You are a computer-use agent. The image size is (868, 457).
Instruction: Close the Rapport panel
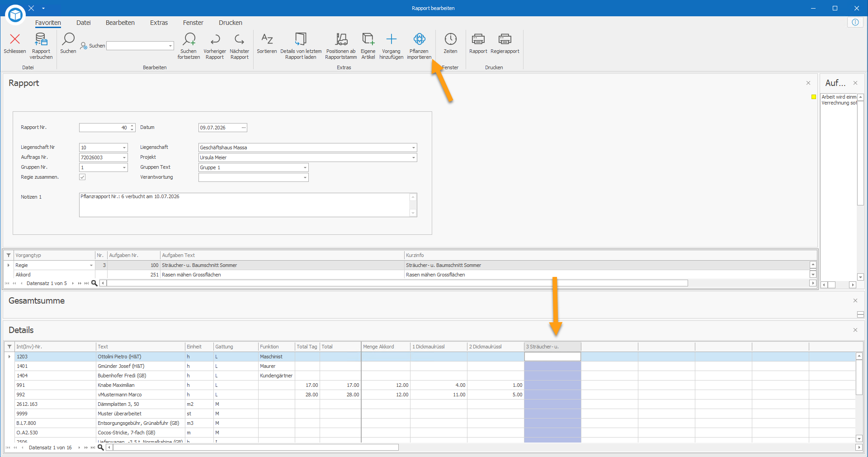[x=808, y=83]
